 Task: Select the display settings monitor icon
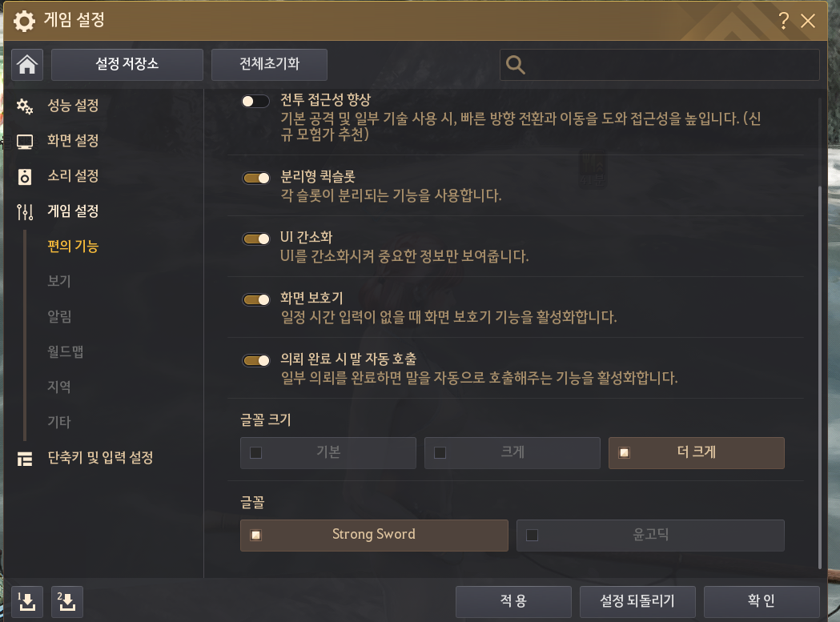[24, 141]
